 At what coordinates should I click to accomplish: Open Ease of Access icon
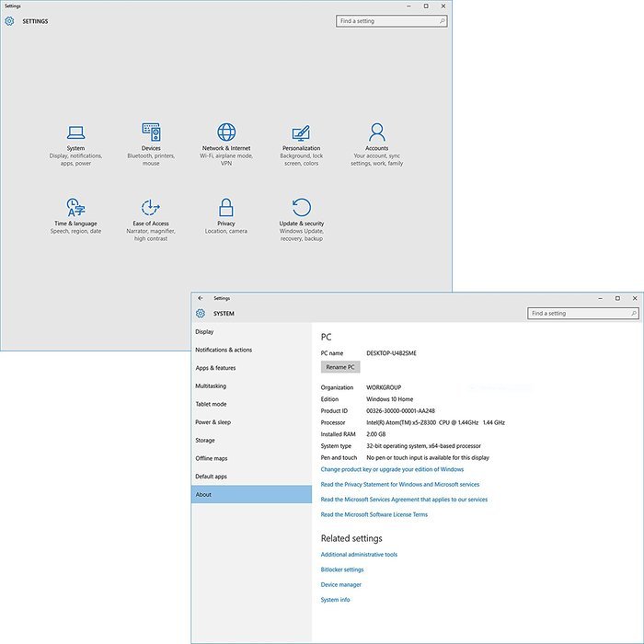[x=151, y=207]
